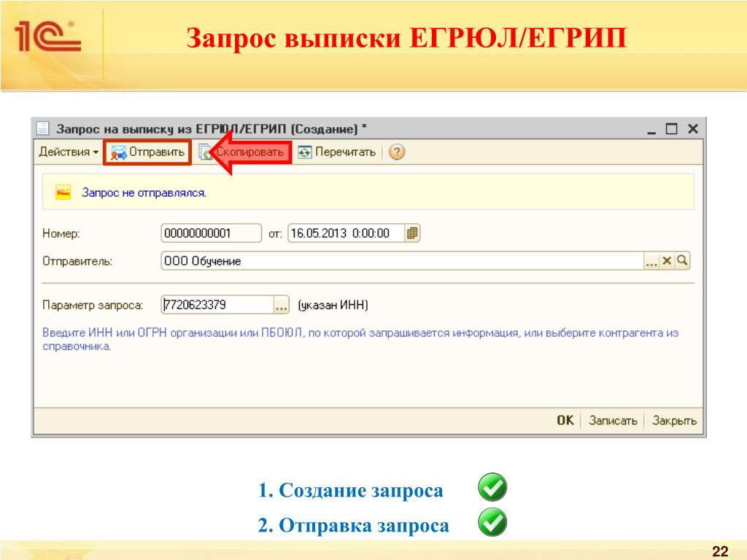Open the Действия dropdown menu

click(69, 152)
